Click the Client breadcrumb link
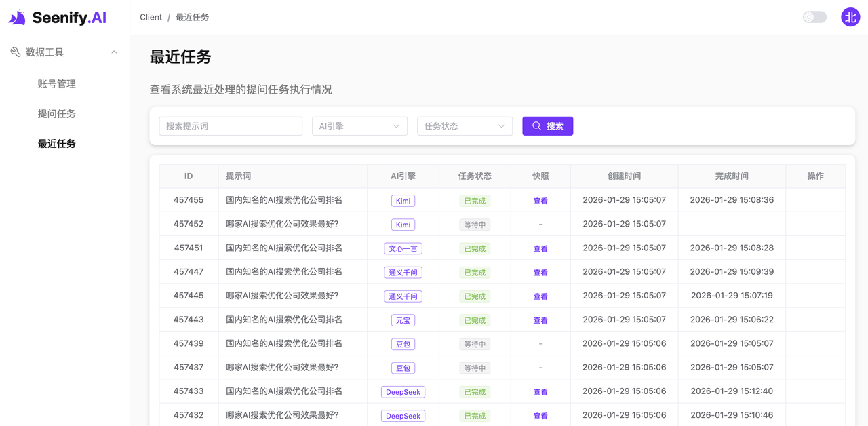The height and width of the screenshot is (426, 868). (151, 17)
